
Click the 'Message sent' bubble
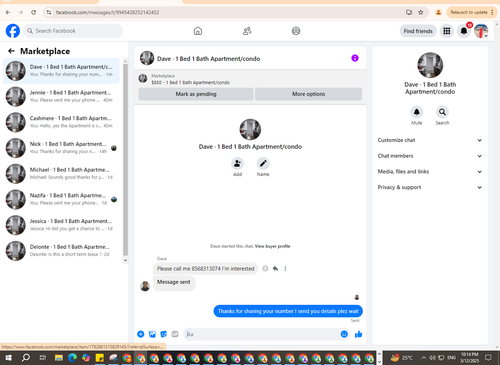coord(174,282)
